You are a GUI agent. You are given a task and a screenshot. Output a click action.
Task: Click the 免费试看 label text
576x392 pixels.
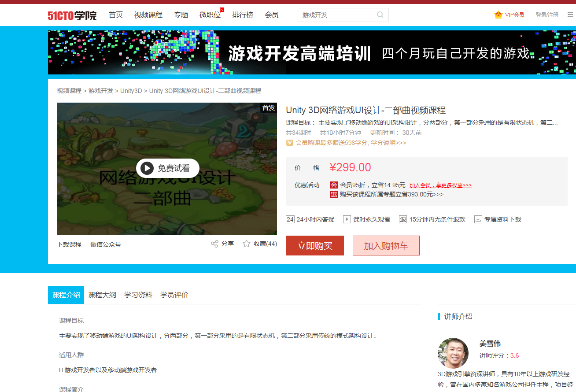pyautogui.click(x=174, y=168)
